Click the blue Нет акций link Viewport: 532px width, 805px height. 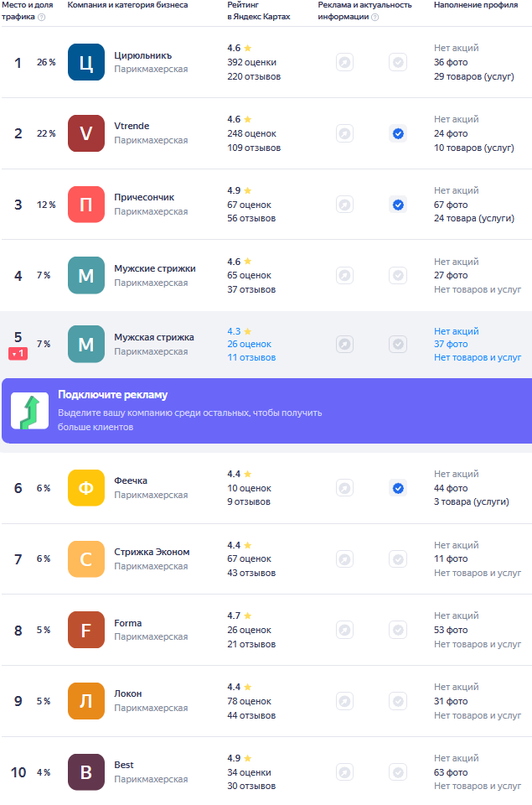(456, 331)
